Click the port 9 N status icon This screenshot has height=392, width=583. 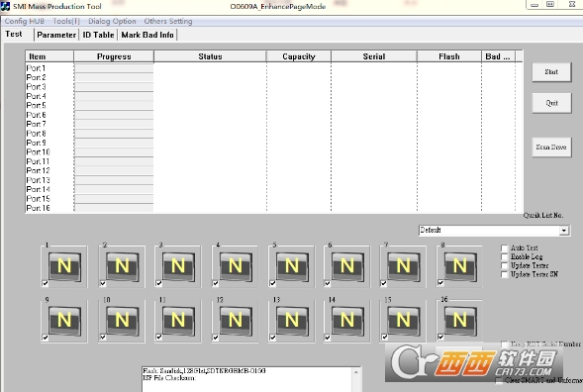[64, 321]
